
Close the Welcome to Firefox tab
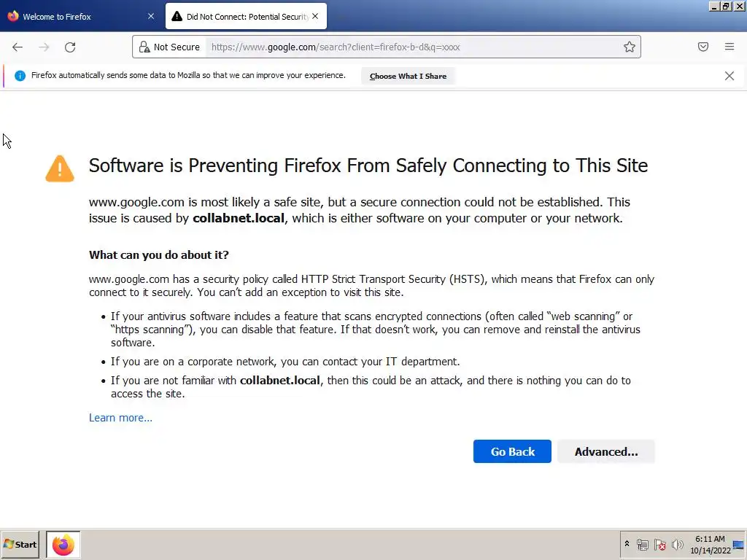(151, 16)
